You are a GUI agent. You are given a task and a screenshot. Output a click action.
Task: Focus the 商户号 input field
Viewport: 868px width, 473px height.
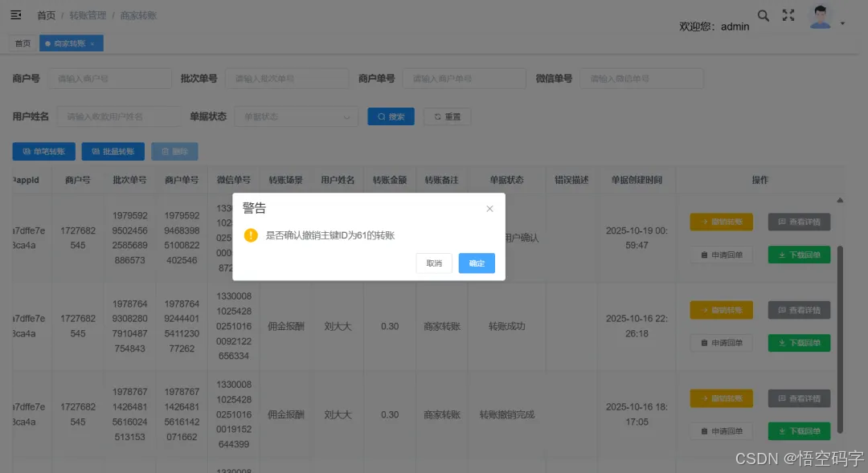click(110, 79)
